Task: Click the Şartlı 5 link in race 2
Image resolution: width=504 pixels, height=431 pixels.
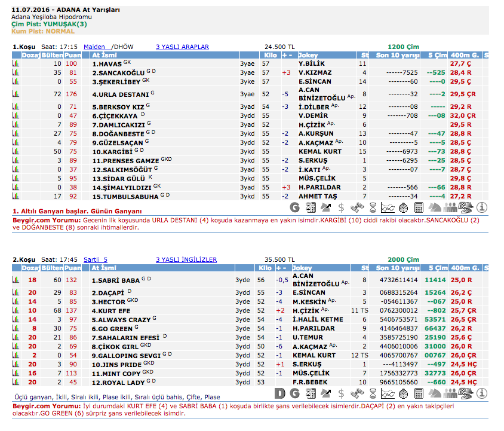Action: pyautogui.click(x=96, y=260)
